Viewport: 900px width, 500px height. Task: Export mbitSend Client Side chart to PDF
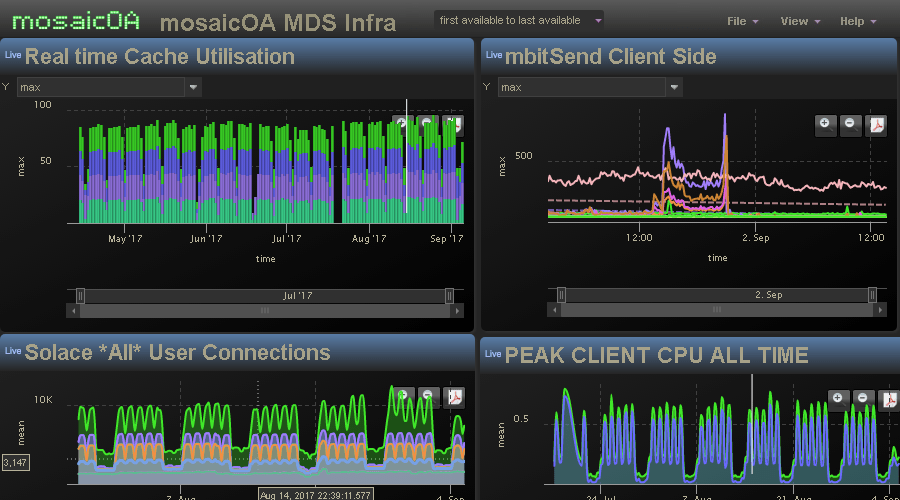coord(876,125)
